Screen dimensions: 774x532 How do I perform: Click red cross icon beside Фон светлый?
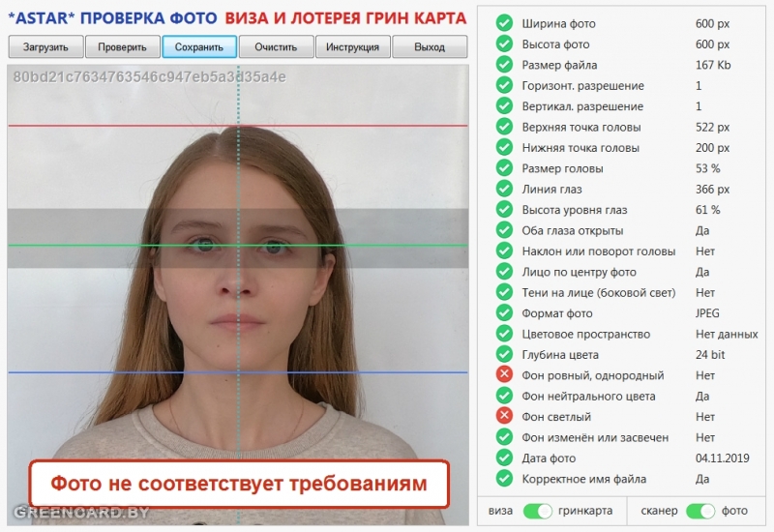[x=504, y=417]
